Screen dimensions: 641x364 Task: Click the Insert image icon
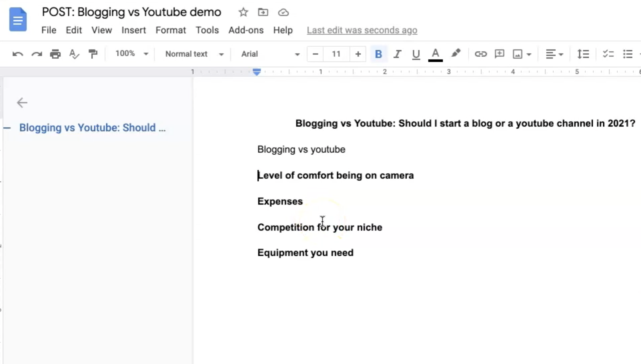[x=518, y=54]
